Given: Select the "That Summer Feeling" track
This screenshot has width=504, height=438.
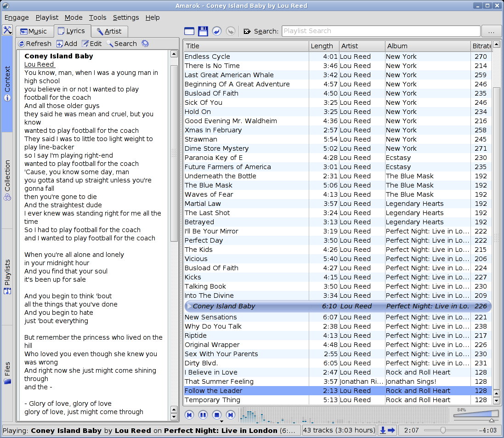Looking at the screenshot, I should coord(338,382).
